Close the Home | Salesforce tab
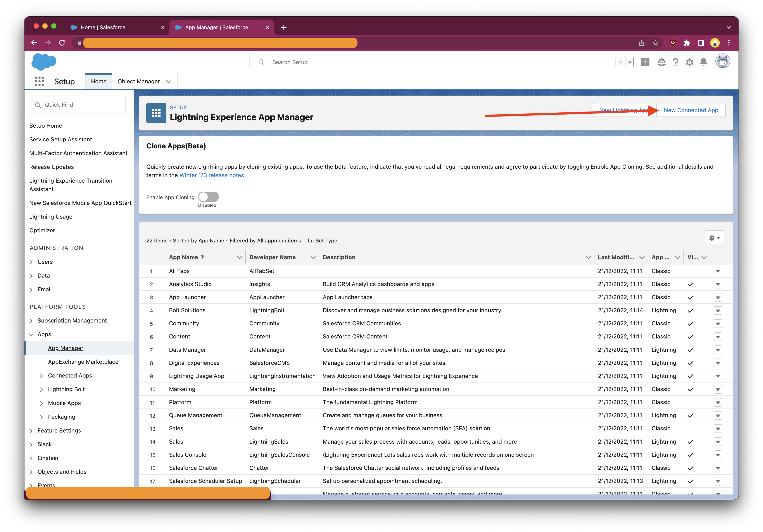Image resolution: width=763 pixels, height=532 pixels. click(x=163, y=27)
